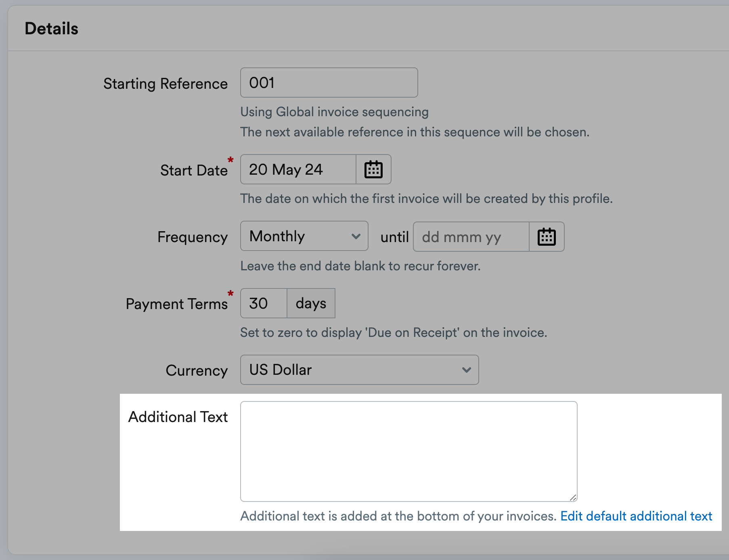
Task: Click the Currency label
Action: (197, 371)
